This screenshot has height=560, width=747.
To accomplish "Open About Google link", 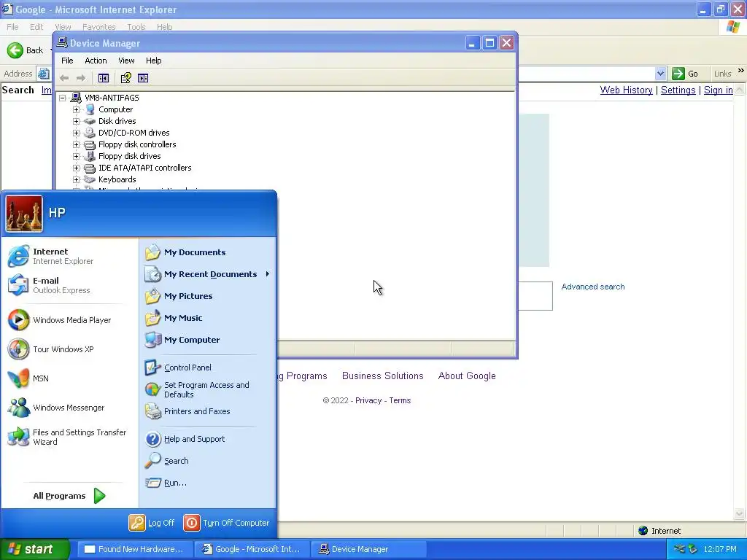I will (x=467, y=376).
